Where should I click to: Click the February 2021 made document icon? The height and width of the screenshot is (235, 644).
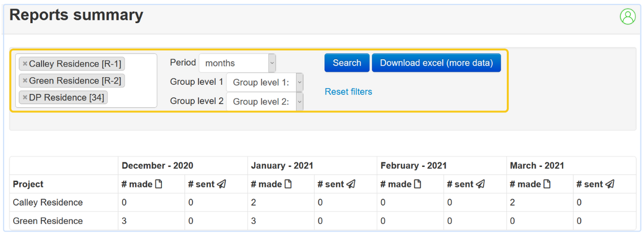point(418,184)
